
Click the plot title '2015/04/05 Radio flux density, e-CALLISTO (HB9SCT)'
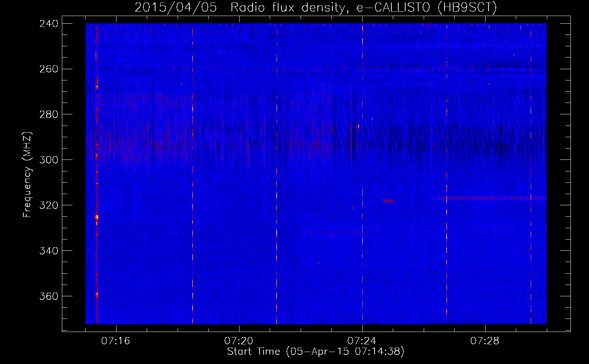click(x=316, y=7)
